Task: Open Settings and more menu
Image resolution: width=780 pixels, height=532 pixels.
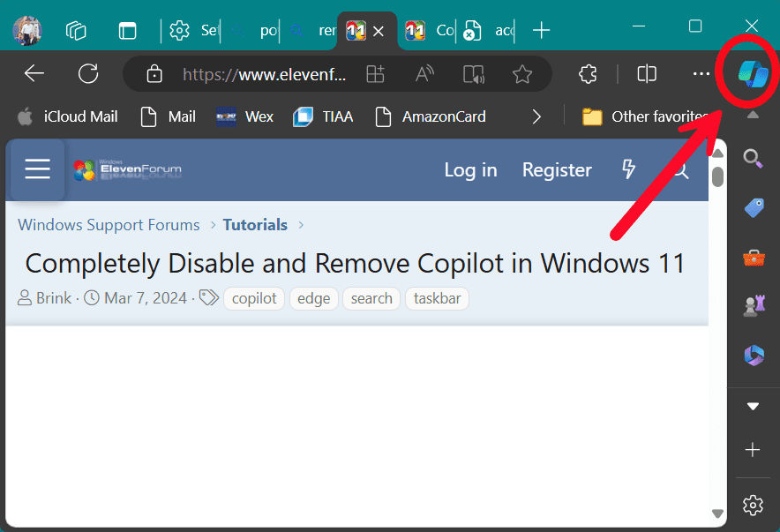Action: coord(701,74)
